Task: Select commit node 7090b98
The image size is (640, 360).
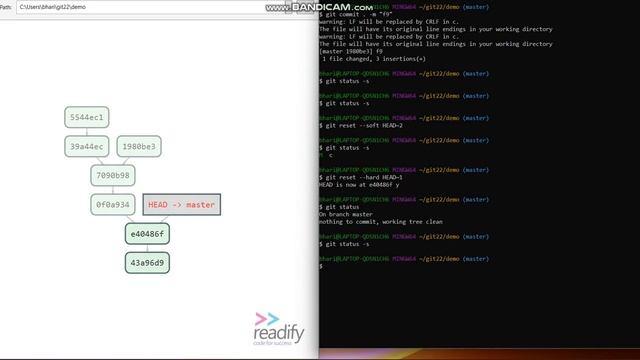Action: click(x=113, y=175)
